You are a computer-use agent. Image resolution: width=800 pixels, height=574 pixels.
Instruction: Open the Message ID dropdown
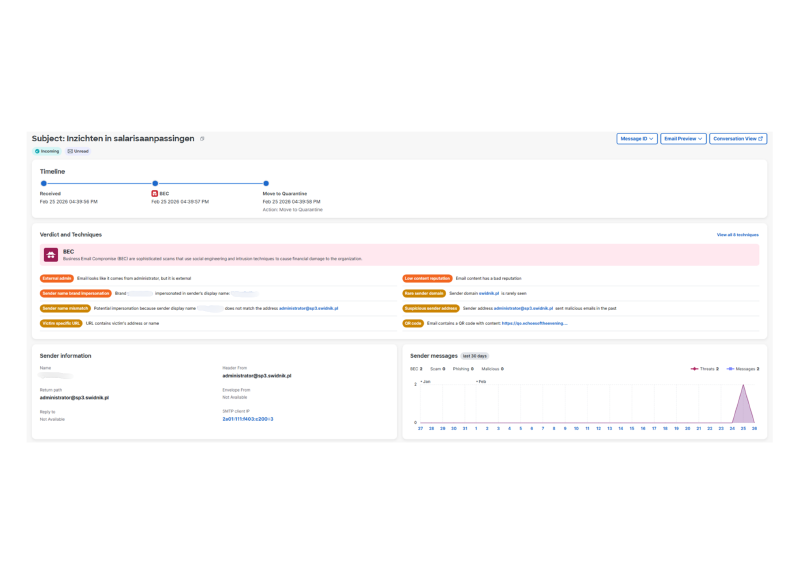(637, 139)
